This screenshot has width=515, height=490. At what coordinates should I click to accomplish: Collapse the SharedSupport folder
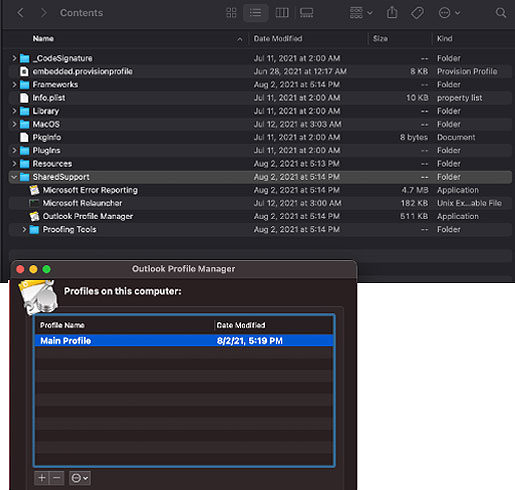pos(14,177)
